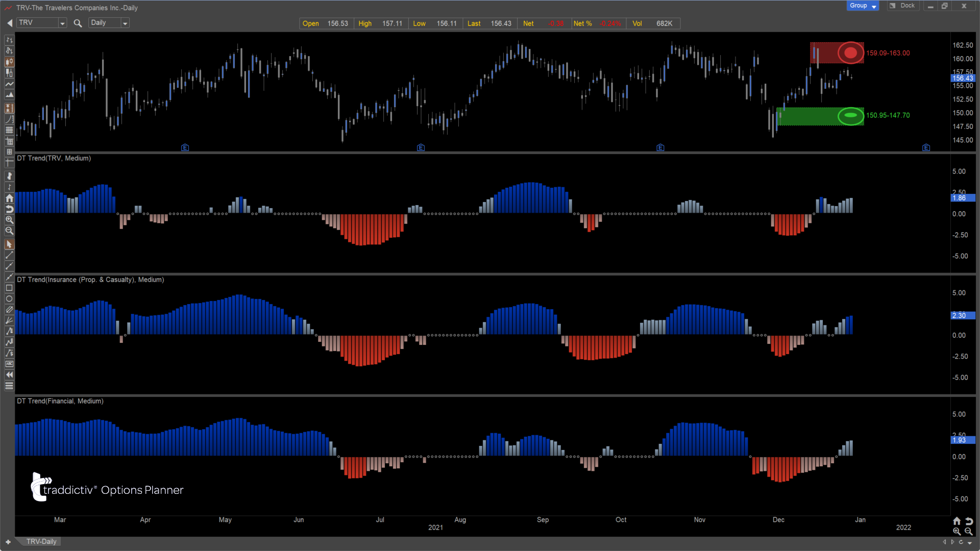
Task: Click the 150.95-147.70 support label
Action: [888, 115]
